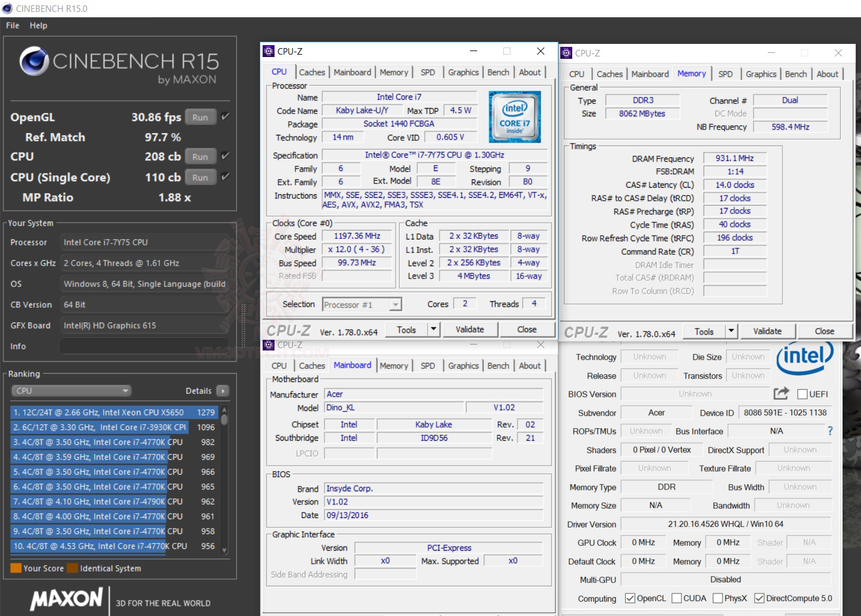Image resolution: width=861 pixels, height=616 pixels.
Task: Click the Tools button in the CPU-Z Memory window
Action: [x=704, y=331]
